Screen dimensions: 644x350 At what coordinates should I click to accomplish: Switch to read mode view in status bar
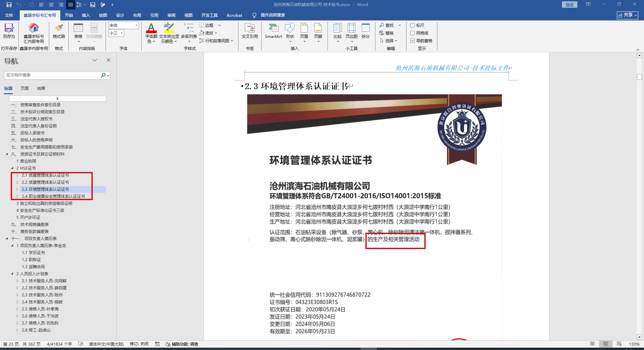click(592, 344)
